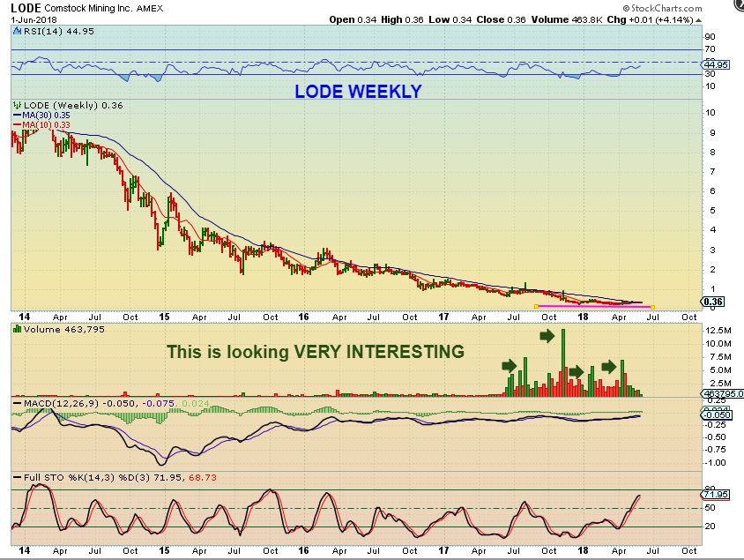Click the 2.5M volume axis label
744x560 pixels.
(x=720, y=384)
